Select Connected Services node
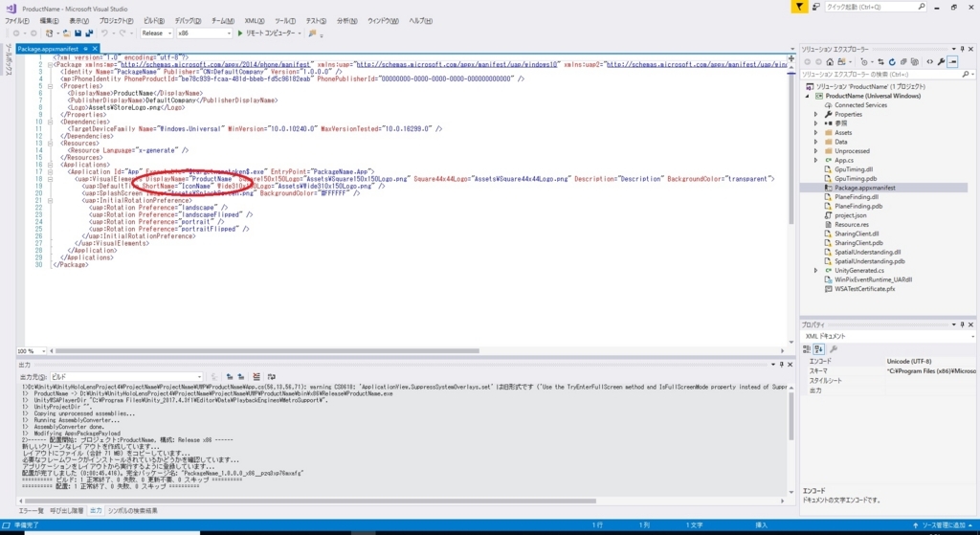The width and height of the screenshot is (980, 535). click(860, 105)
